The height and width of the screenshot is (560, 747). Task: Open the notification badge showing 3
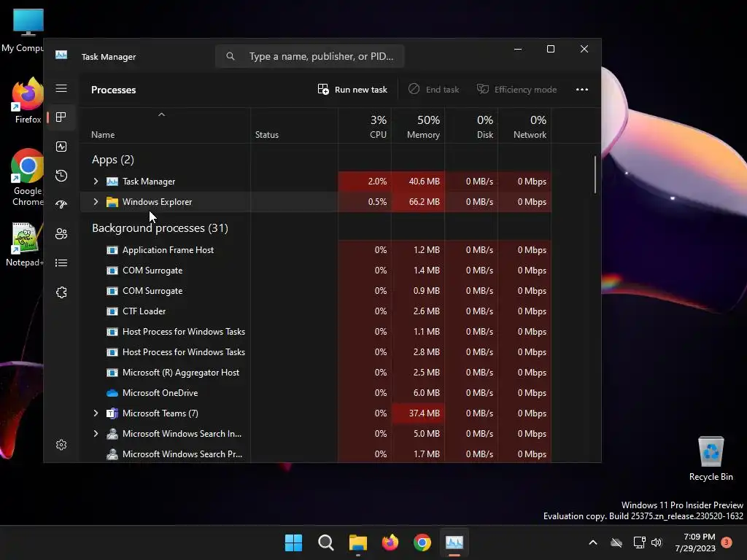(727, 542)
